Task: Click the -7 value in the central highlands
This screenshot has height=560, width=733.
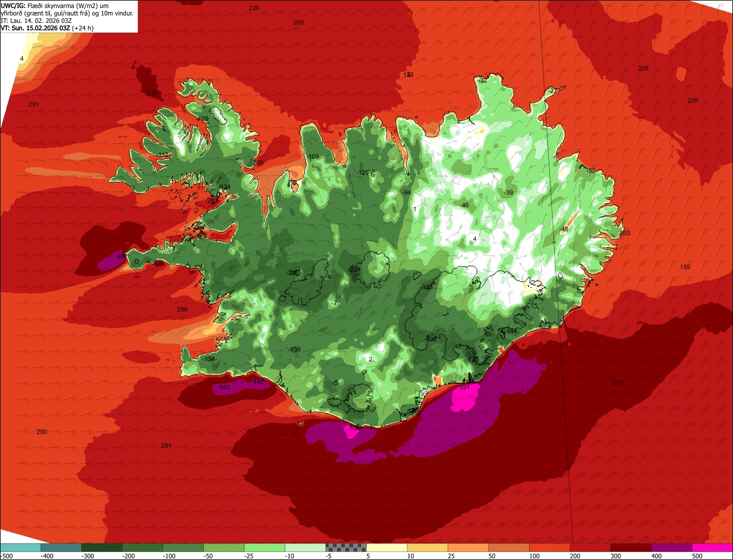Action: coord(334,303)
